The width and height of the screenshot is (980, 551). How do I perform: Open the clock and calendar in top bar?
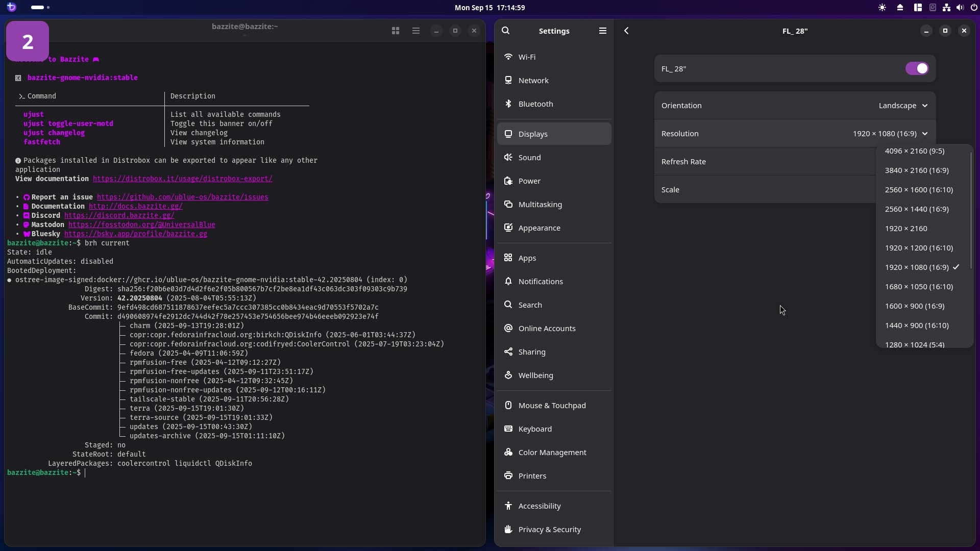click(489, 8)
